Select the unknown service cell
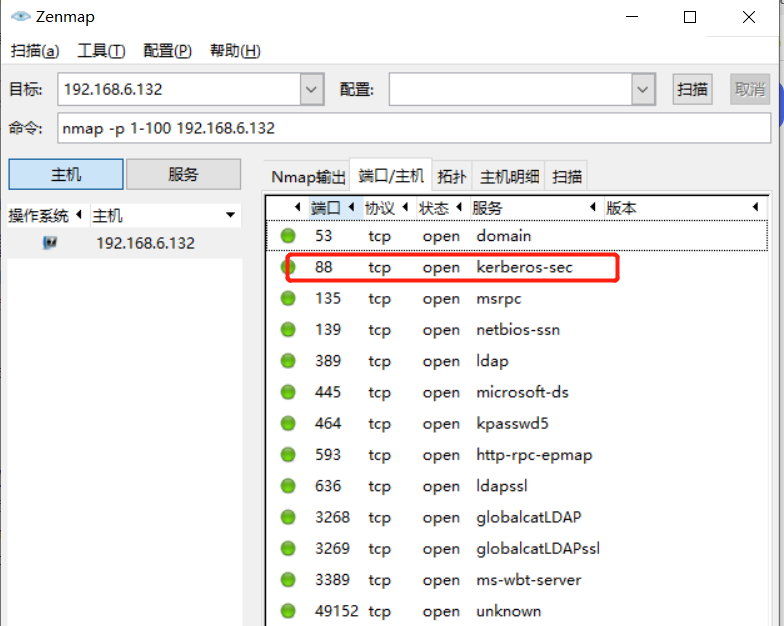784x626 pixels. pos(508,611)
